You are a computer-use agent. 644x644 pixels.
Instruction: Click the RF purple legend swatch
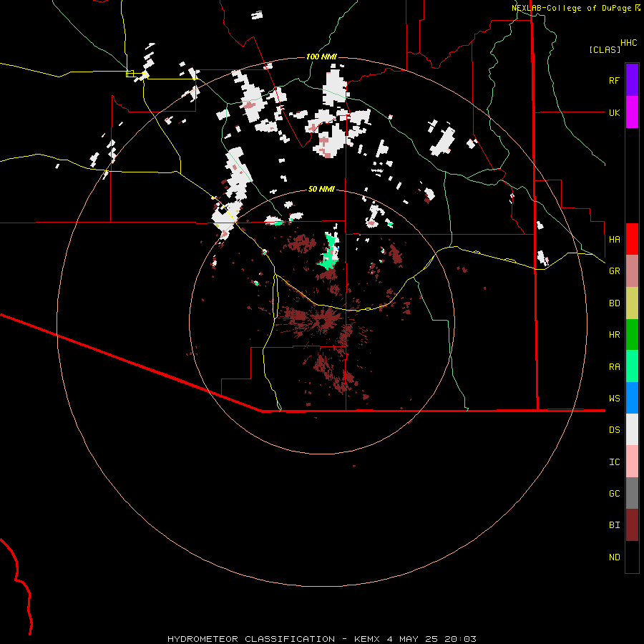632,80
